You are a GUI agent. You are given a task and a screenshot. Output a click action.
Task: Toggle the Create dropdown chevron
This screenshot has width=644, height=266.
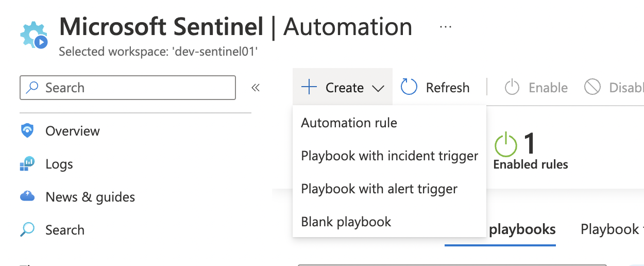378,89
